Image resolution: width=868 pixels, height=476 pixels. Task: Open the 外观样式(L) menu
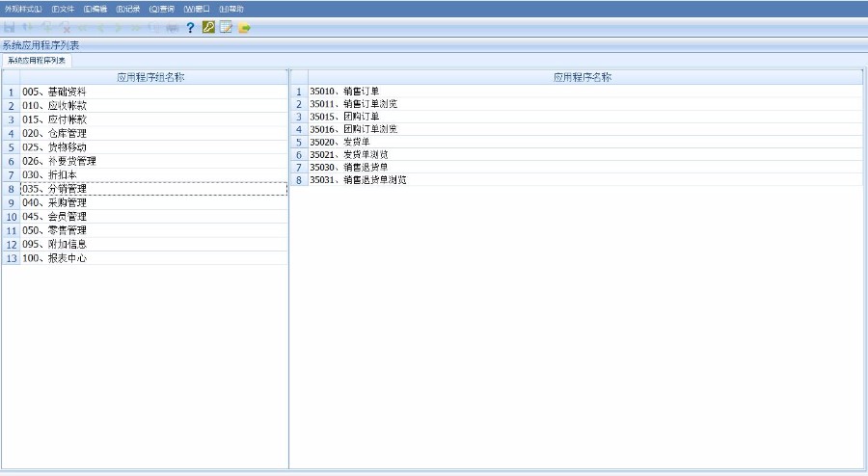click(23, 9)
